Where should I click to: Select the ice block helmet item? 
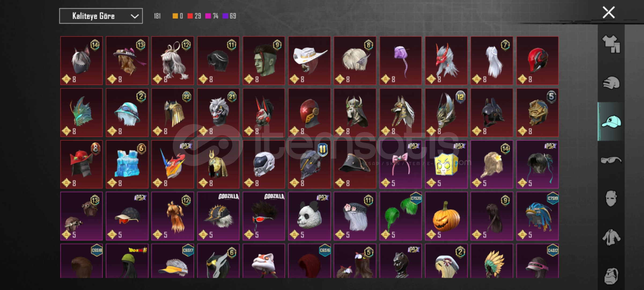tap(127, 164)
